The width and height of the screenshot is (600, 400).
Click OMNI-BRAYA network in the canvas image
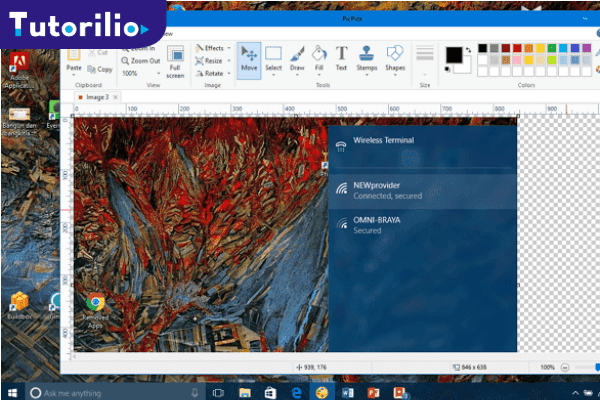[x=423, y=225]
